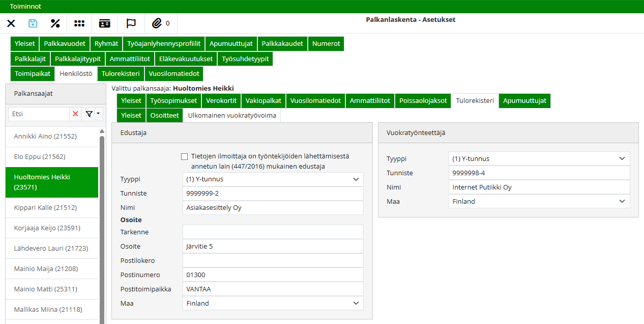Open Edustaja Maa country dropdown
The height and width of the screenshot is (324, 644).
pos(273,303)
